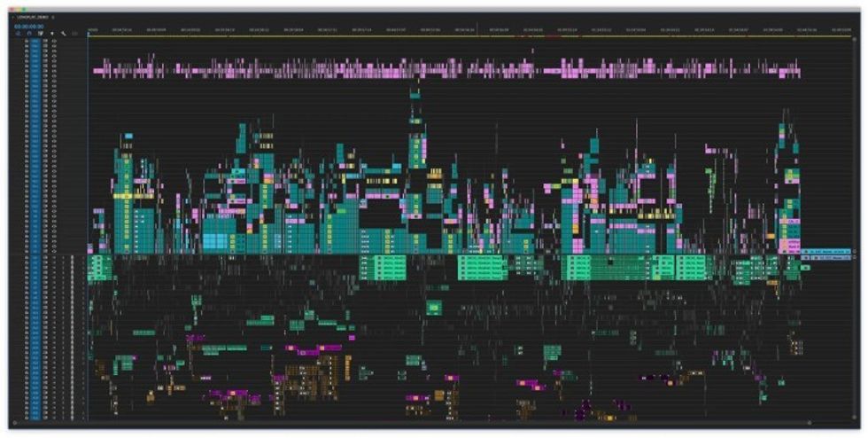
Task: Toggle Linked Selection icon
Action: point(41,34)
